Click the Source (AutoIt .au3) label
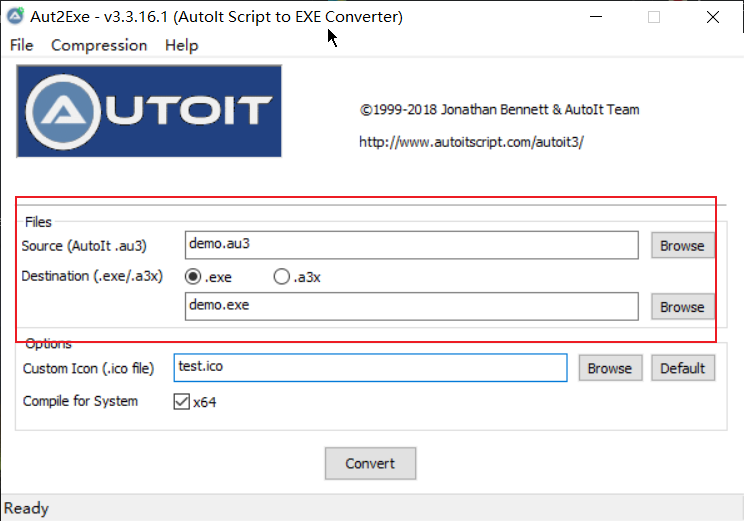Viewport: 744px width, 521px height. click(84, 246)
